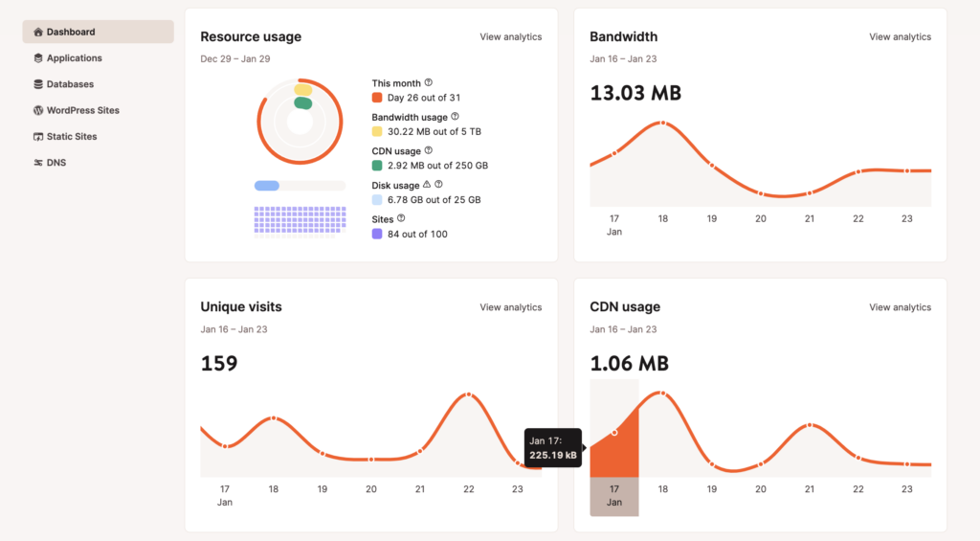This screenshot has height=541, width=980.
Task: Click highlighted Jan 17 bar in CDN chart
Action: [x=614, y=447]
